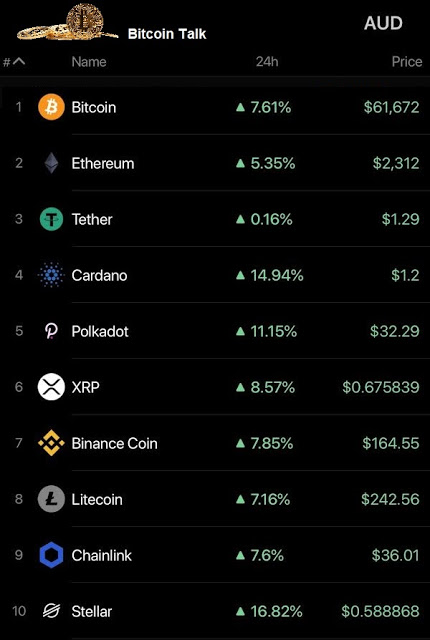Switch currency via AUD selector
430x640 pixels.
pyautogui.click(x=383, y=23)
